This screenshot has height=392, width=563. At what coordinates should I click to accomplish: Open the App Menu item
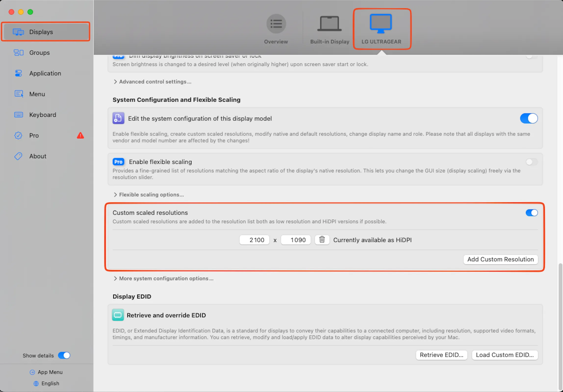pyautogui.click(x=46, y=372)
